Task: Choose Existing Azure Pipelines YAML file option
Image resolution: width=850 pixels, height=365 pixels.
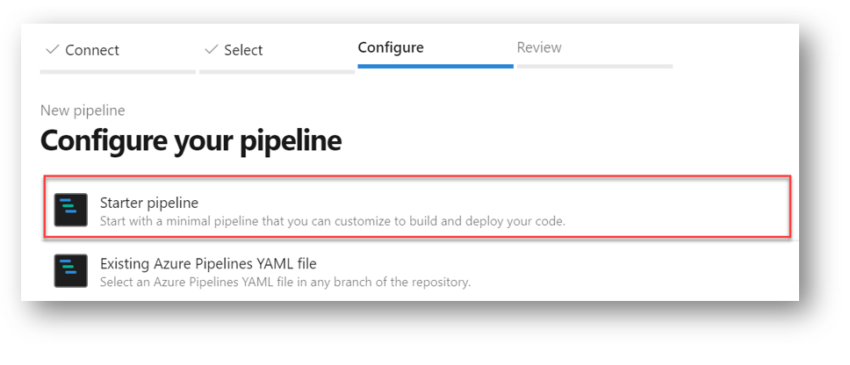Action: tap(417, 270)
